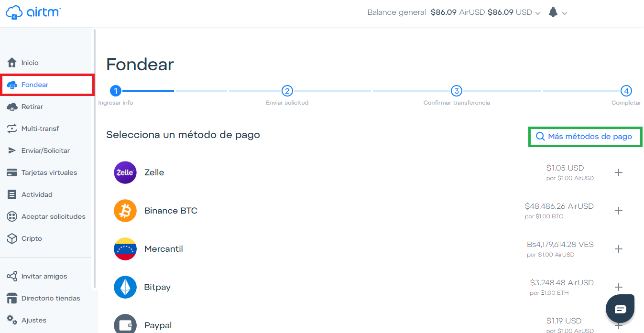Click the $1.05 USD Zelle rate
Screen dimensions: 644x333
565,168
